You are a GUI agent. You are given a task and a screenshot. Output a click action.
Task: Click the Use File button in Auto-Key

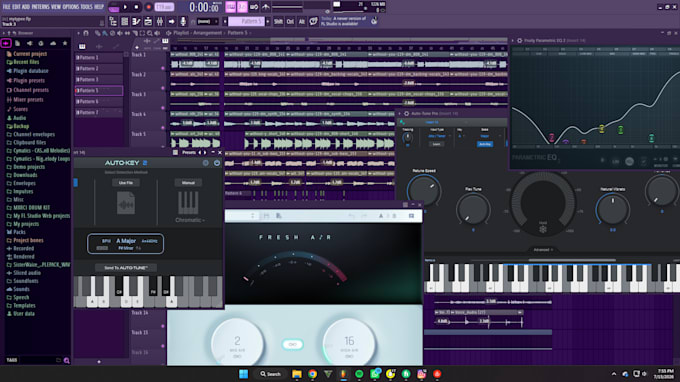[126, 183]
